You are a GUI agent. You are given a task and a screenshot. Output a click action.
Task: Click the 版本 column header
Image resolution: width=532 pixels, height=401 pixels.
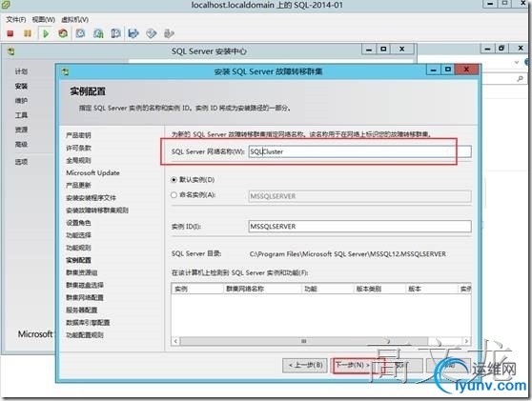pos(432,289)
